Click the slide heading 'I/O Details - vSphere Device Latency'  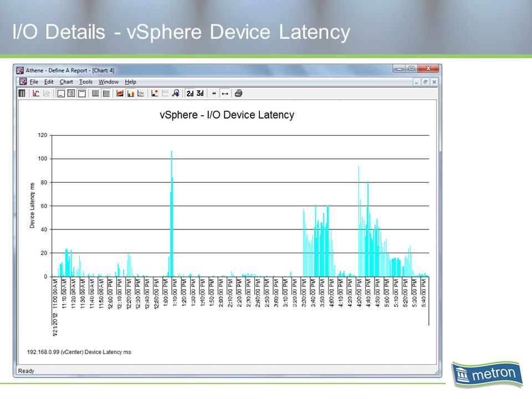pos(181,32)
